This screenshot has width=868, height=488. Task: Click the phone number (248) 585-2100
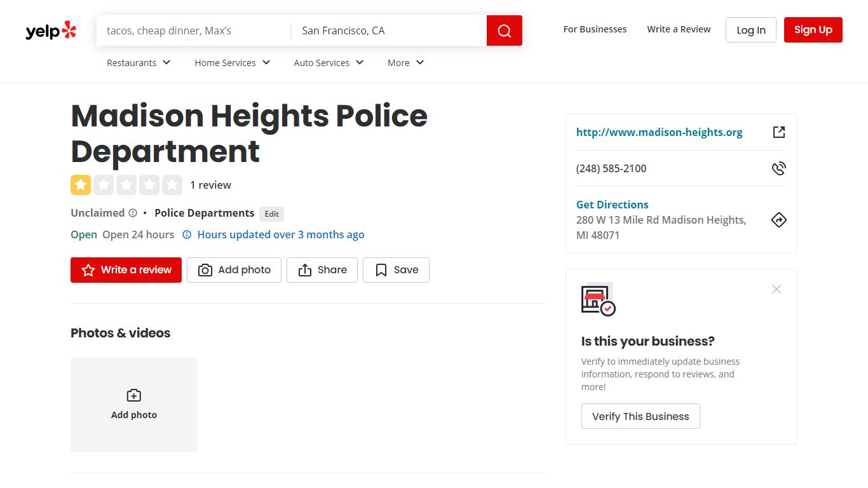pos(611,168)
